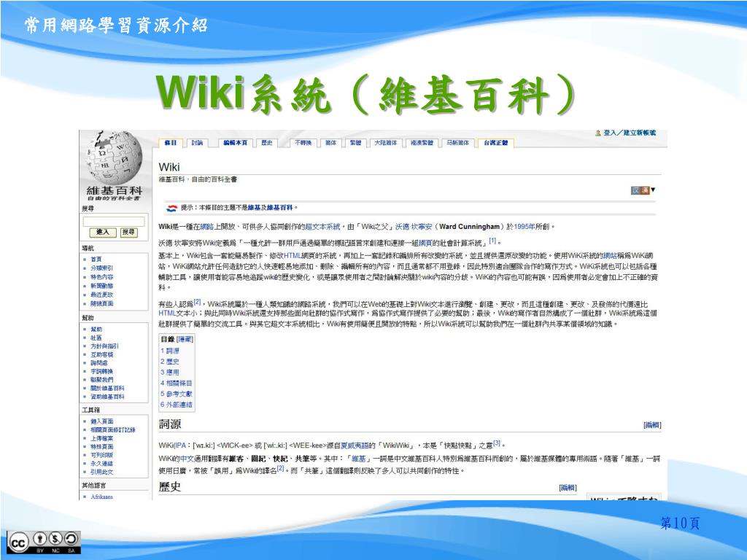Click the 社區 sidebar link

[96, 338]
